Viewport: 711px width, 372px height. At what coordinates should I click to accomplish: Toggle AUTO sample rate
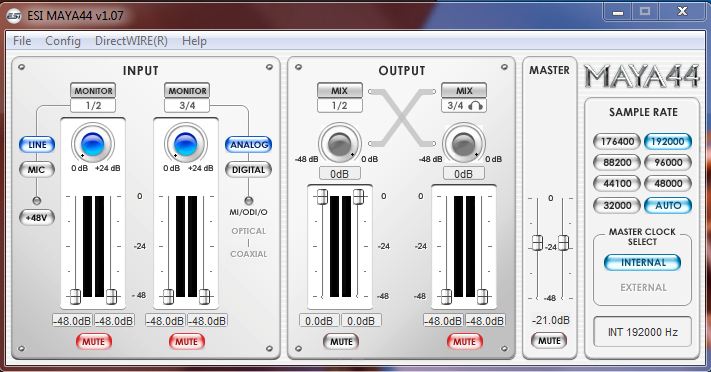point(668,206)
